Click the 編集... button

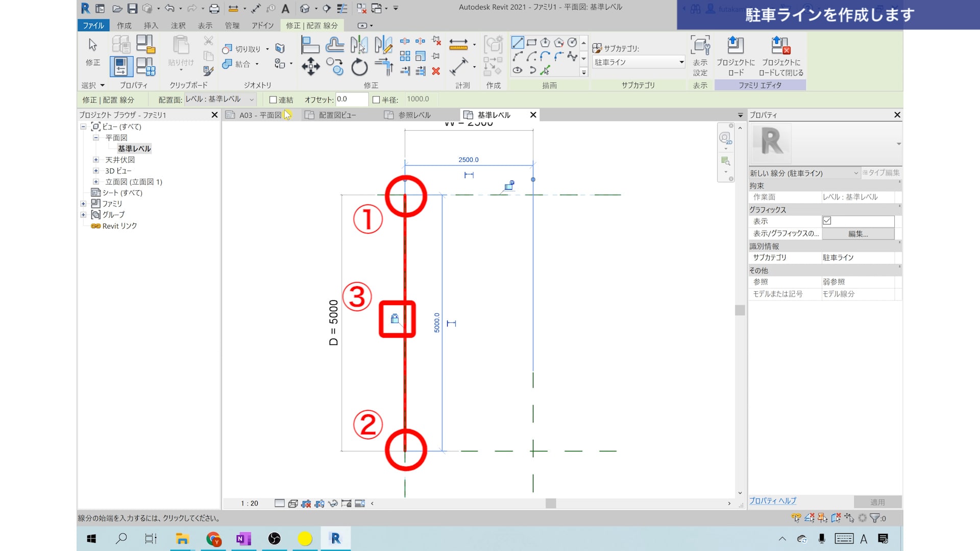857,234
